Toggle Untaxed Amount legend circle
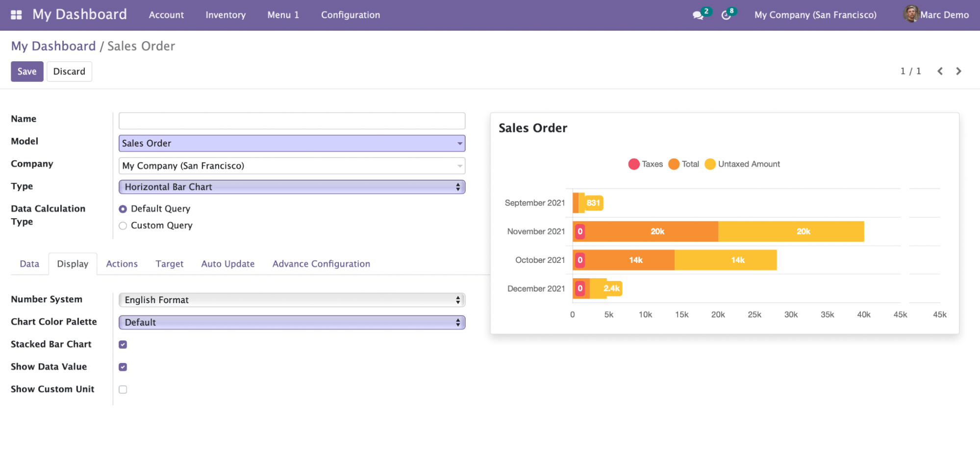Viewport: 980px width, 468px height. 710,164
